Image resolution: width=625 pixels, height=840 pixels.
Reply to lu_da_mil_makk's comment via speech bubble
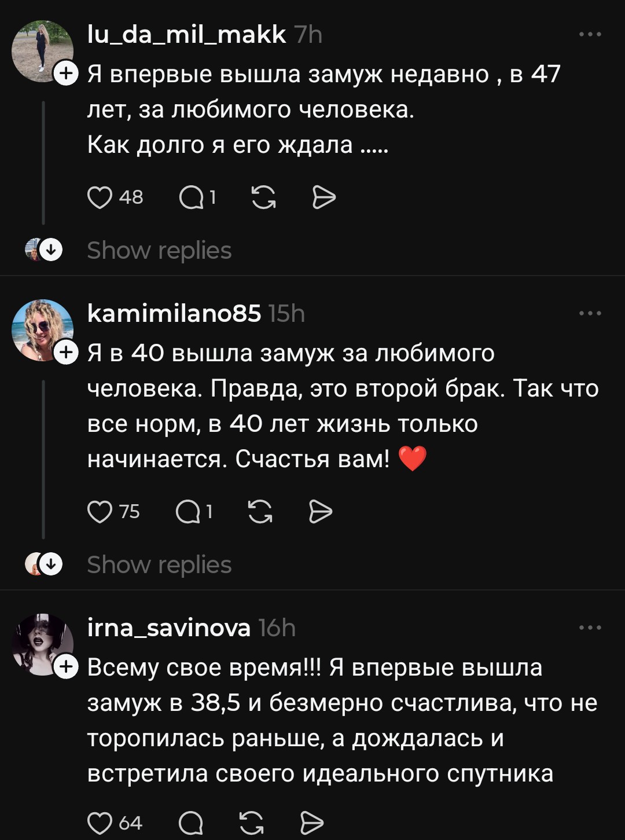191,199
